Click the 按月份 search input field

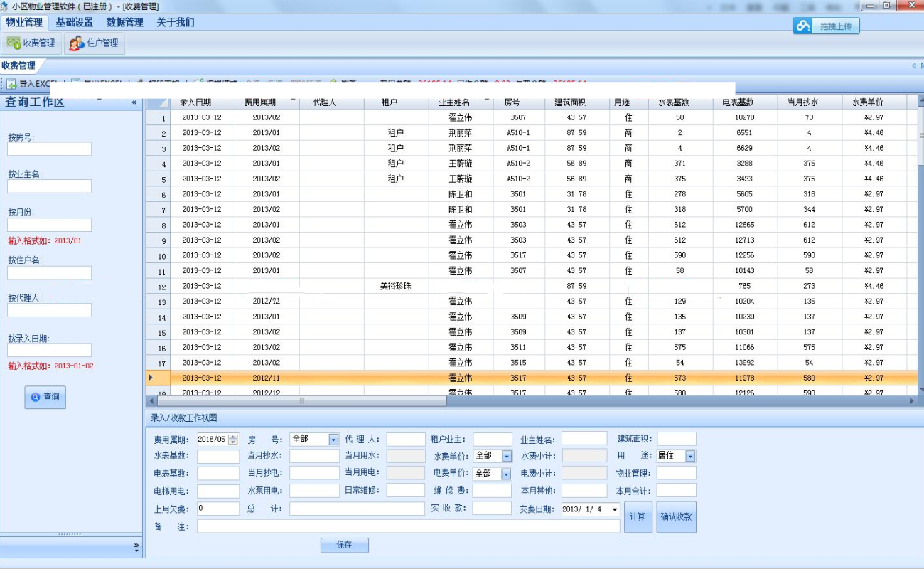click(50, 225)
